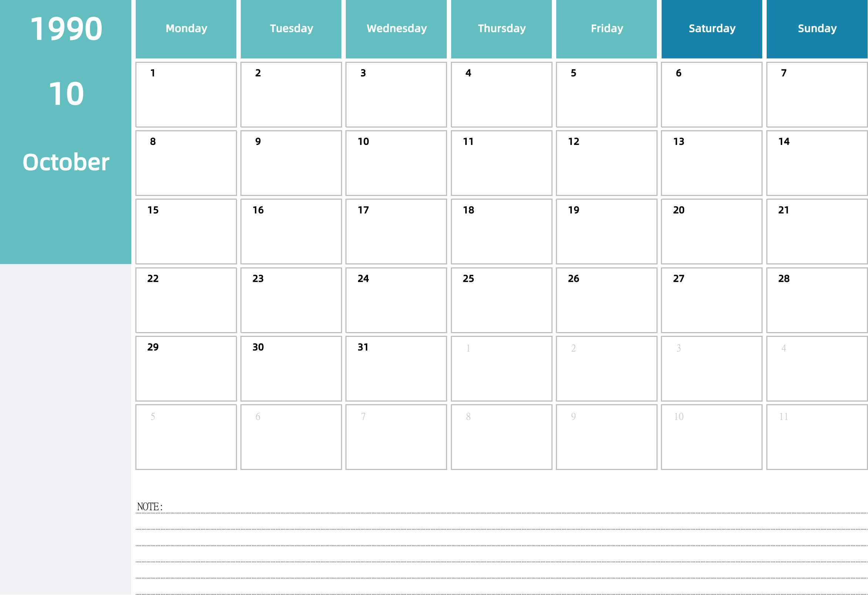Click on Sunday column header
868x595 pixels.
(816, 28)
